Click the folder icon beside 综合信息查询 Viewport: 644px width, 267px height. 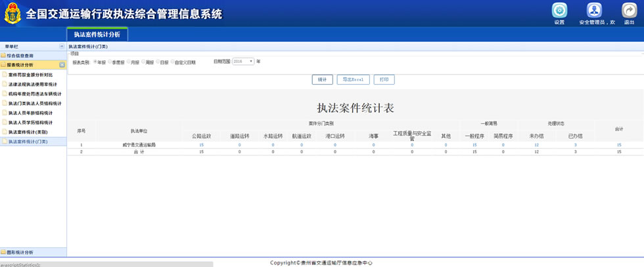(3, 55)
